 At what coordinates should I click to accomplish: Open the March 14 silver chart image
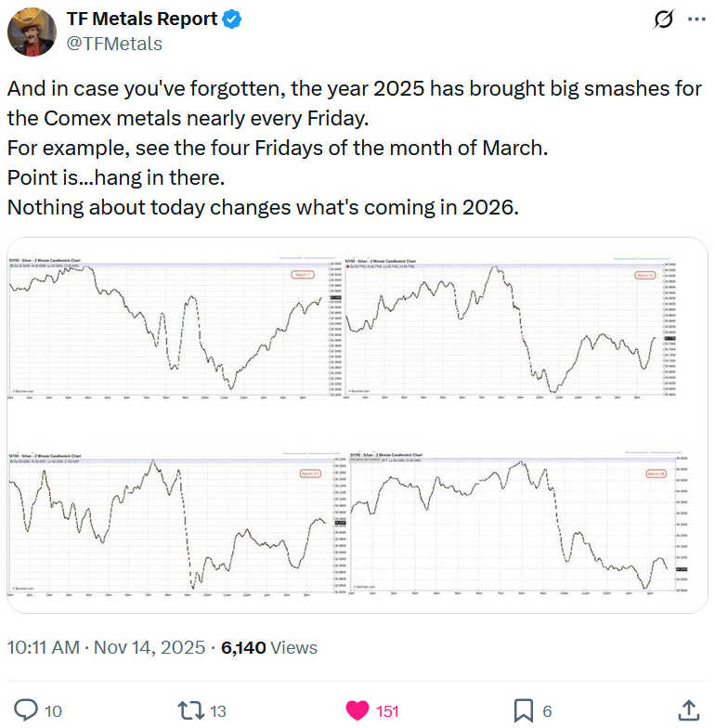513,331
